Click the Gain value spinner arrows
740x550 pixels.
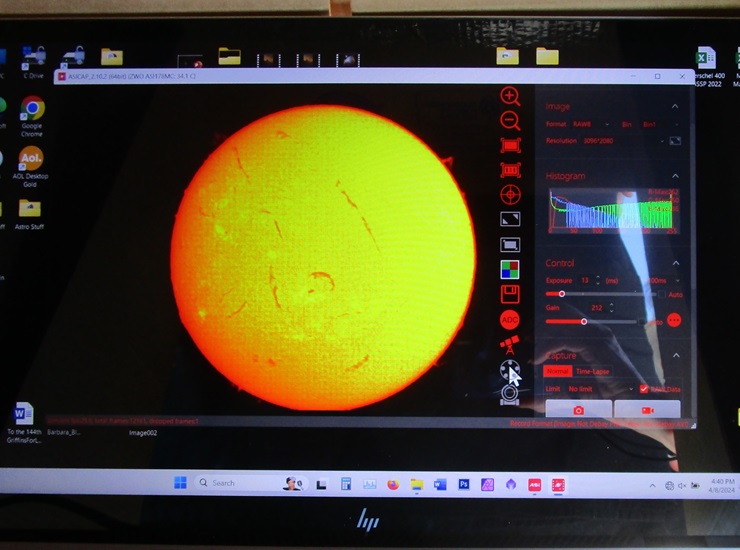612,308
